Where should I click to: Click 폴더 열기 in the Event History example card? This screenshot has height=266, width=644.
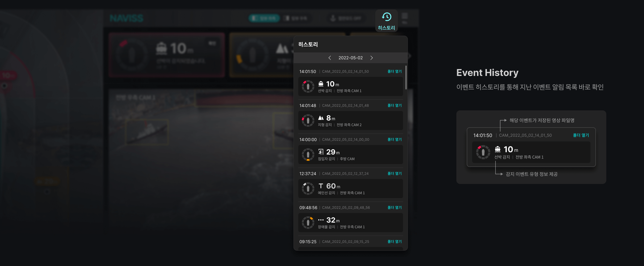pyautogui.click(x=581, y=135)
